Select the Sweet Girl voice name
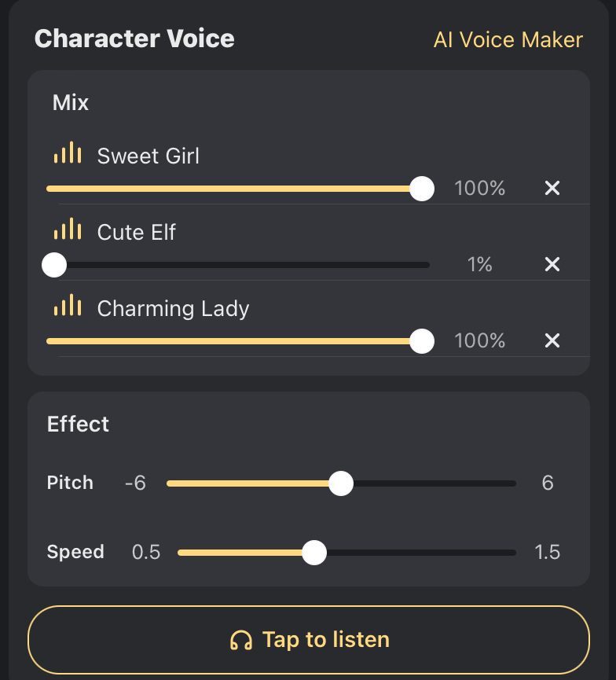This screenshot has width=616, height=680. pyautogui.click(x=148, y=156)
